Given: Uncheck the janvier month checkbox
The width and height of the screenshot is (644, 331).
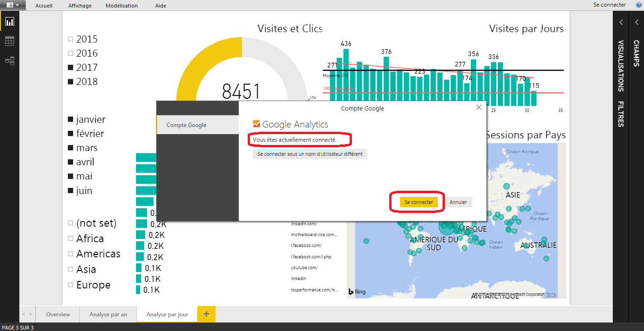Looking at the screenshot, I should coord(71,119).
